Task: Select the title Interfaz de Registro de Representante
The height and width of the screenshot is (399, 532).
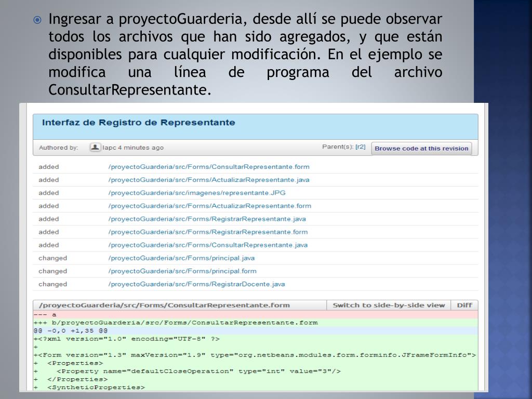Action: (x=138, y=123)
